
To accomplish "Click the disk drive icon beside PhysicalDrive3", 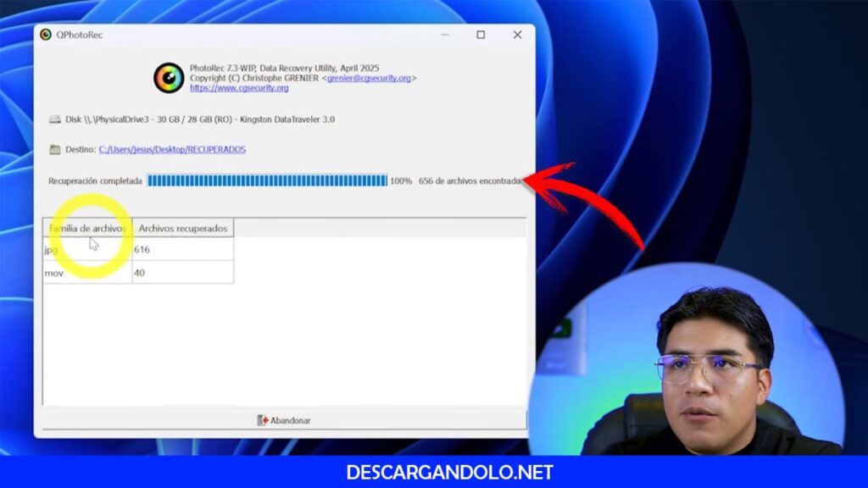I will pos(55,119).
